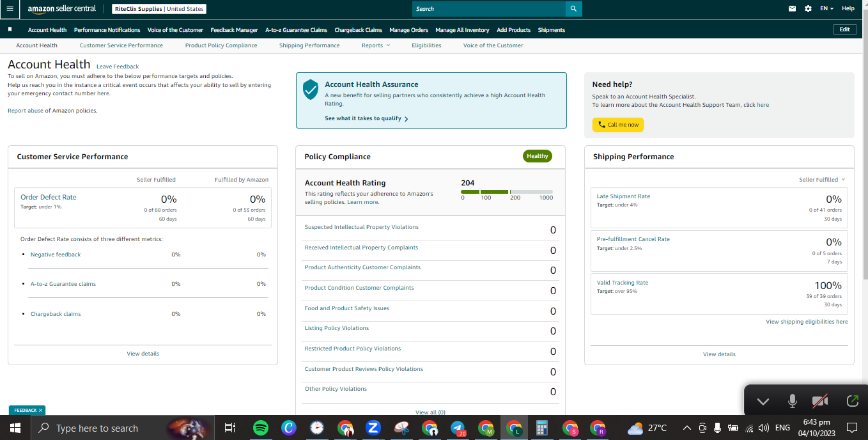Switch to Shipping Performance tab

click(x=309, y=45)
